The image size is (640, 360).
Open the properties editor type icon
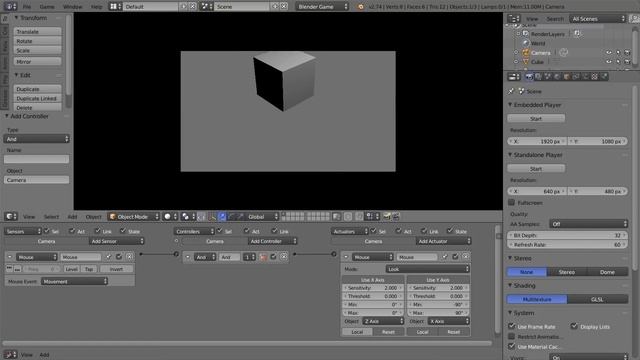[513, 77]
